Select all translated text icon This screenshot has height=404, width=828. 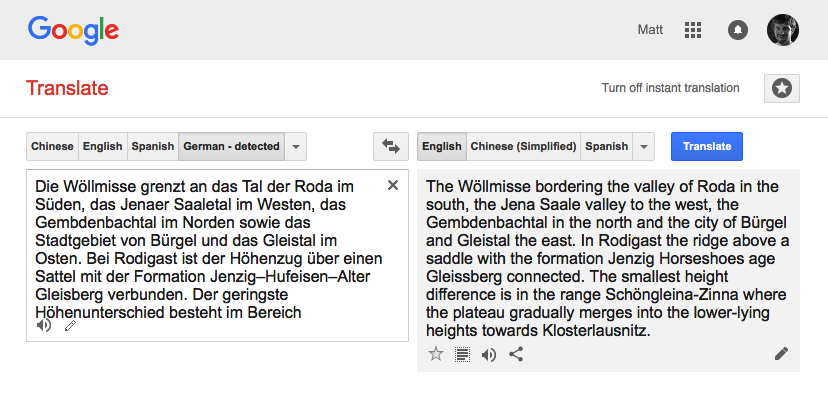[463, 354]
